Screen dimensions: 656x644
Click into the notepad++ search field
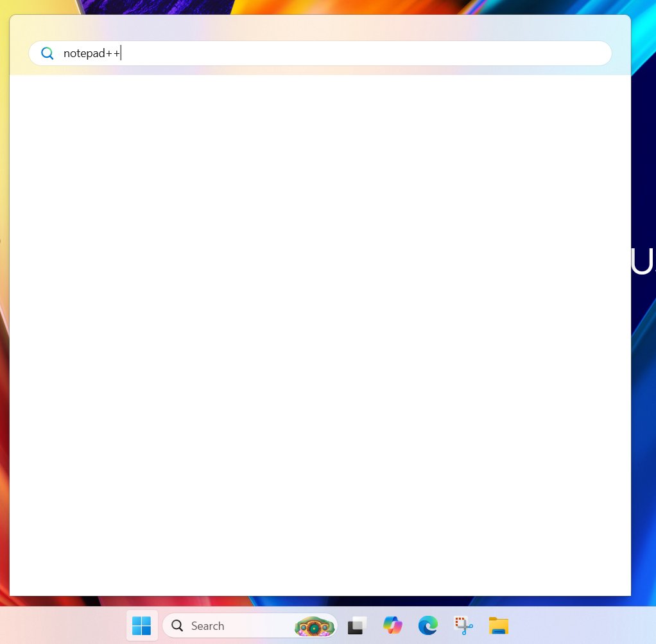320,53
